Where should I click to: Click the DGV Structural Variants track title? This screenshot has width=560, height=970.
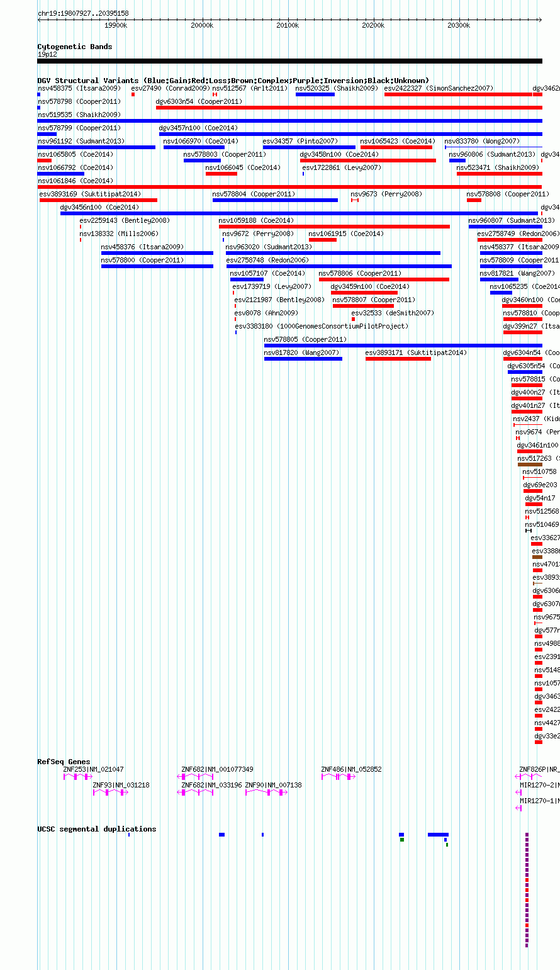pyautogui.click(x=233, y=81)
